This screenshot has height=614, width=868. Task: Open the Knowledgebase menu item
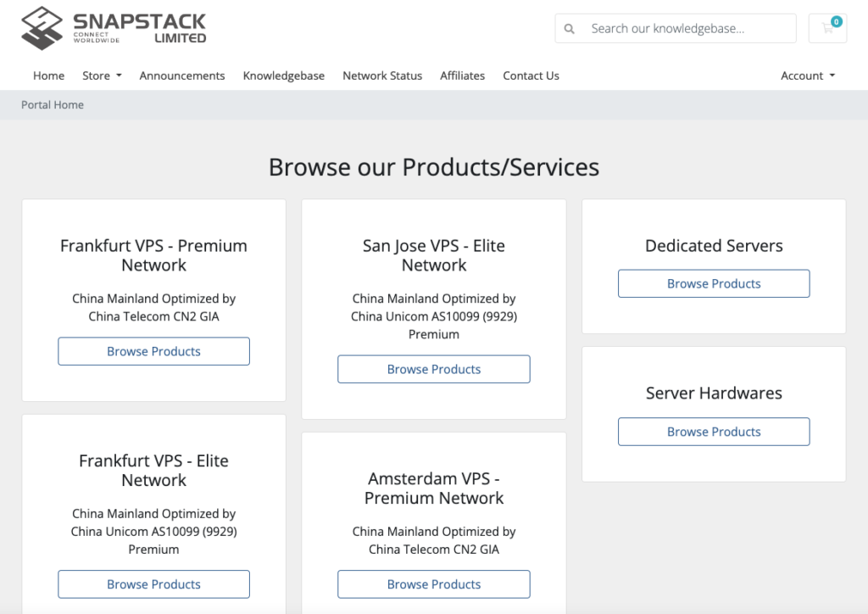(x=284, y=75)
